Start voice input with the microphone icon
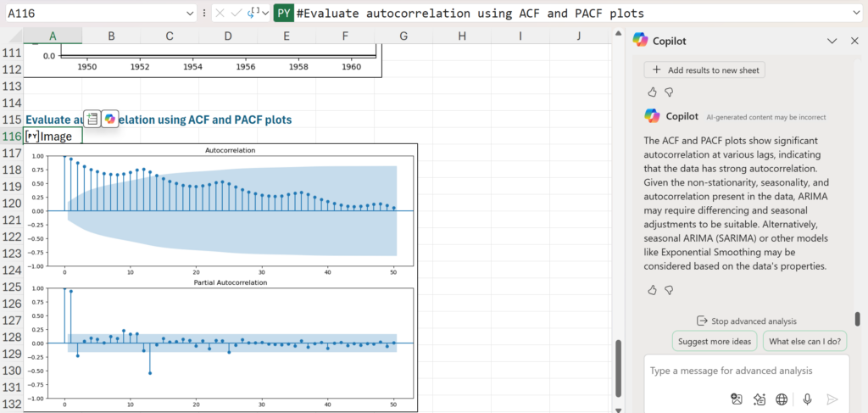 (807, 399)
